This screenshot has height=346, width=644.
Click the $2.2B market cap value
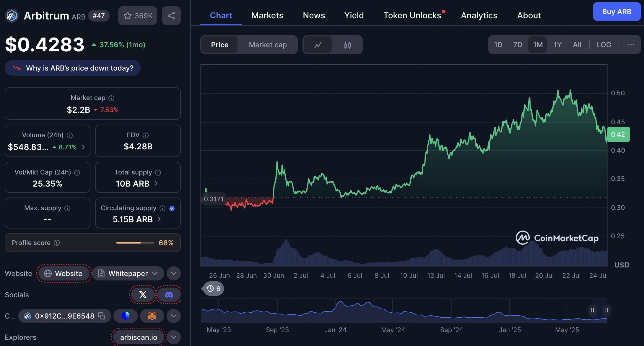pos(78,110)
